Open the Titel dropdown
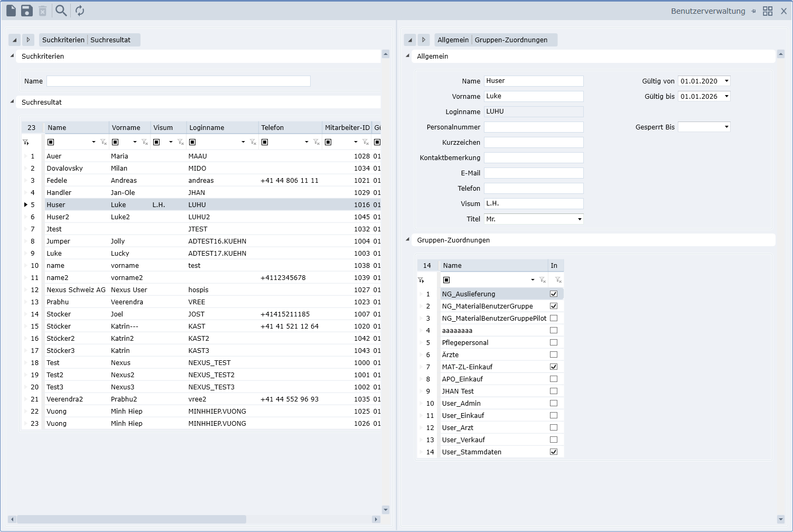This screenshot has width=793, height=532. [x=580, y=219]
